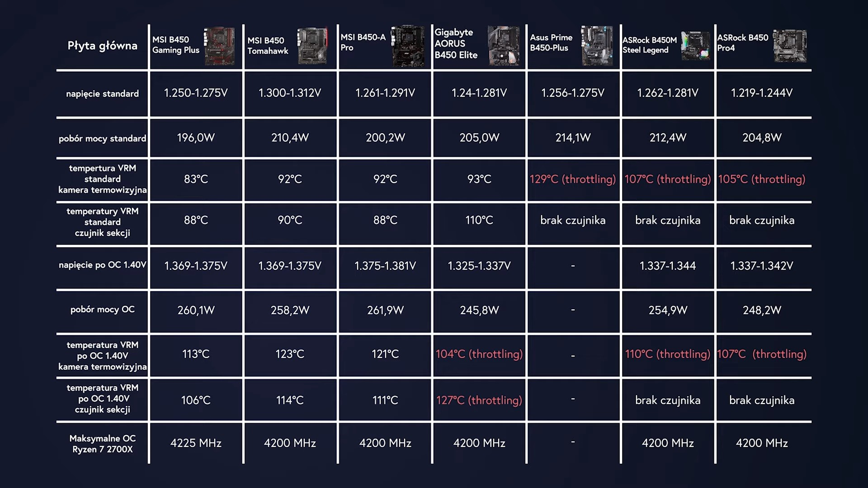Screen dimensions: 868x488
Task: Click the "Gigabyte AORUS B450 Elite" column title
Action: (x=456, y=44)
